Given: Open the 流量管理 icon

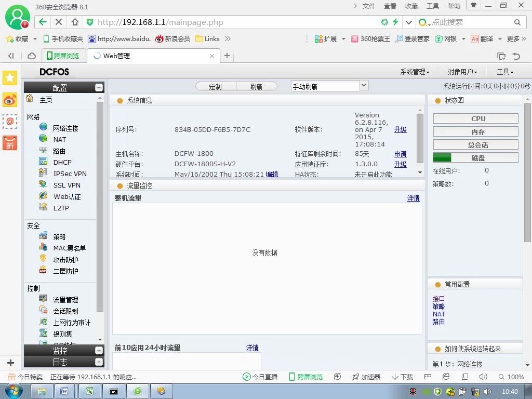Looking at the screenshot, I should click(43, 298).
